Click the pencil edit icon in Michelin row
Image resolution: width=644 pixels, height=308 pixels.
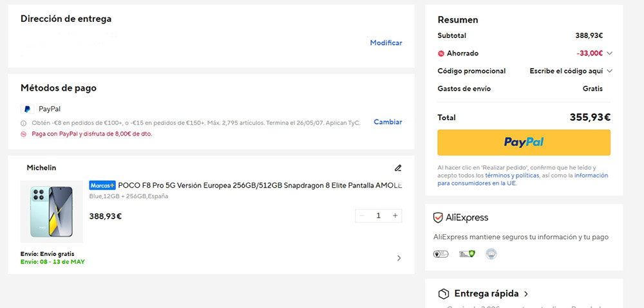tap(397, 168)
